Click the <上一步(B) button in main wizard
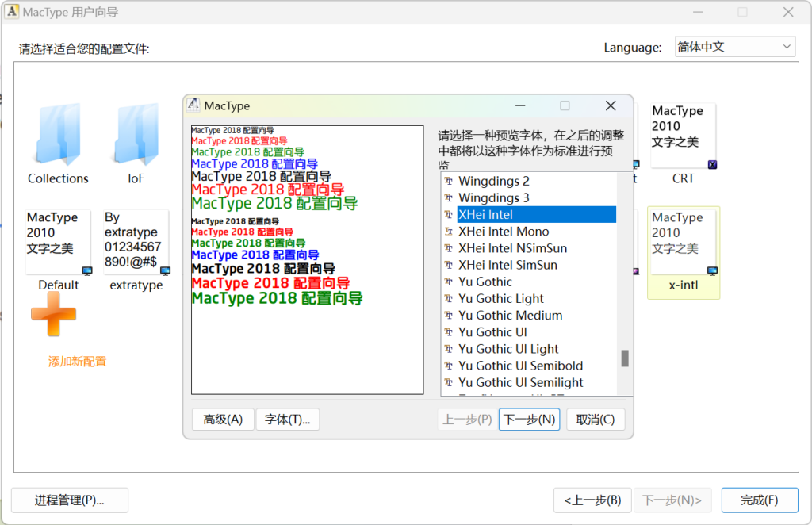This screenshot has height=525, width=812. 592,500
